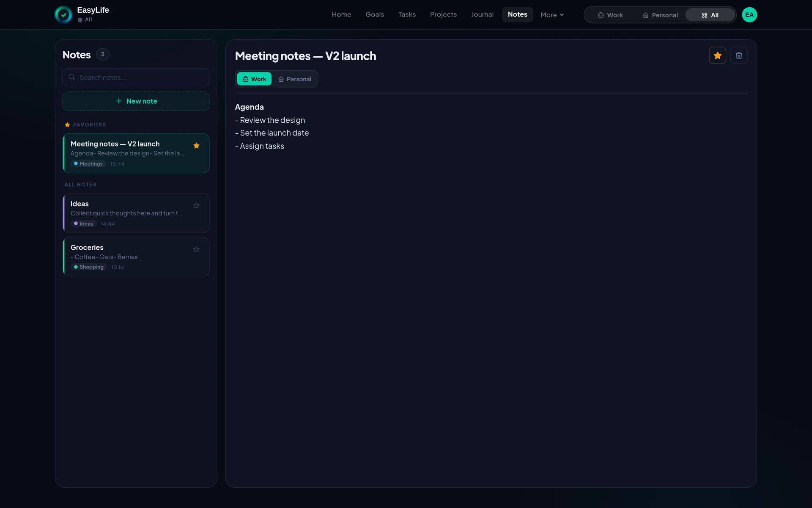Screen dimensions: 812x508
Task: Click the purple Ideas tag dot
Action: 76,224
